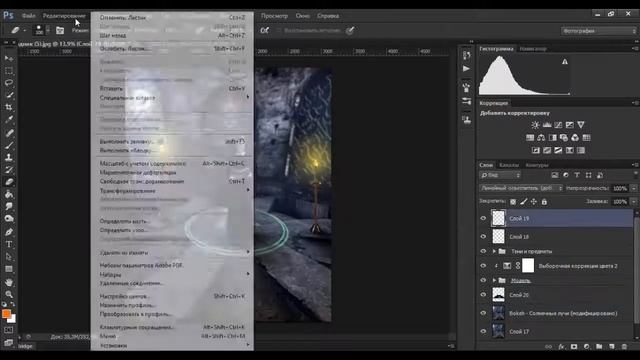
Task: Create new adjustment layer from Layers footer
Action: (x=587, y=347)
